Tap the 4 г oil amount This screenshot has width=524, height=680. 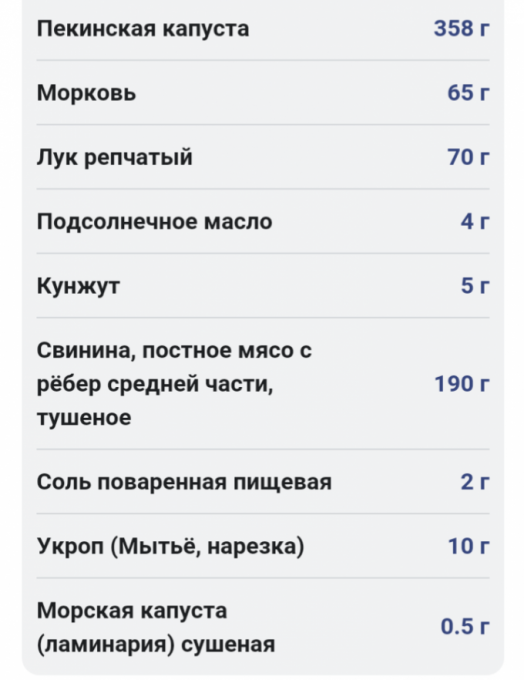click(x=475, y=221)
